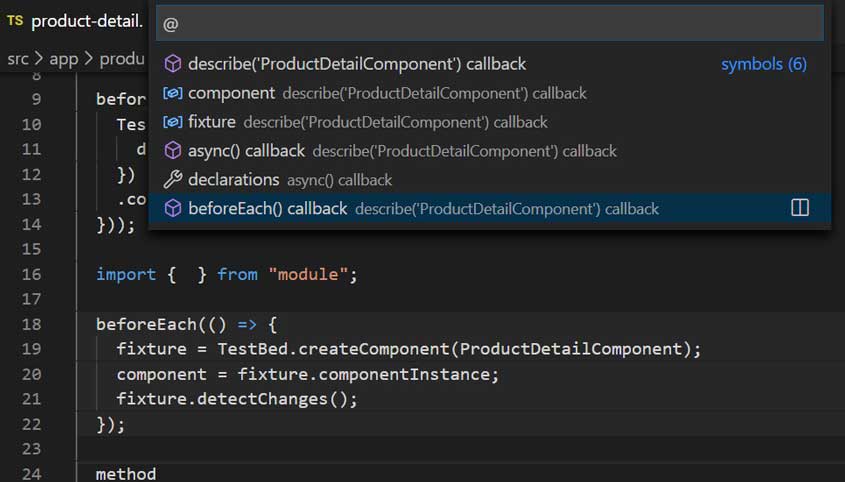845x482 pixels.
Task: Click the variable icon beside fixture
Action: [173, 122]
